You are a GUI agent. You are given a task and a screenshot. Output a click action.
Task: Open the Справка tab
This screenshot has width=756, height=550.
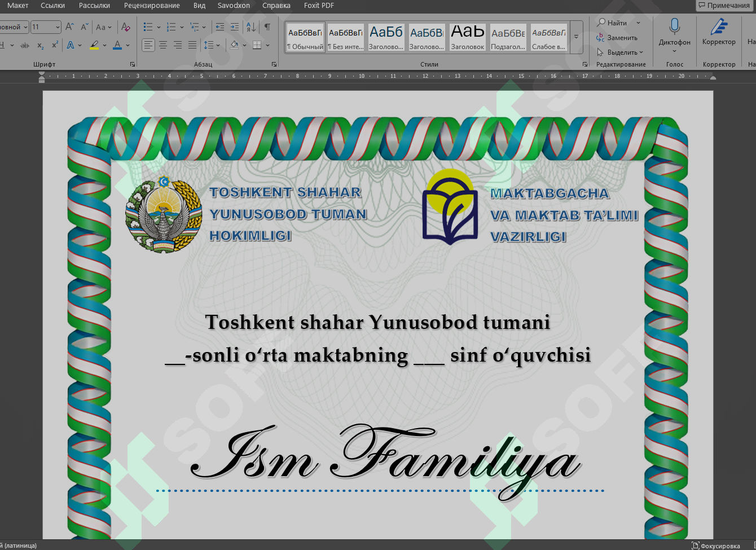tap(276, 5)
